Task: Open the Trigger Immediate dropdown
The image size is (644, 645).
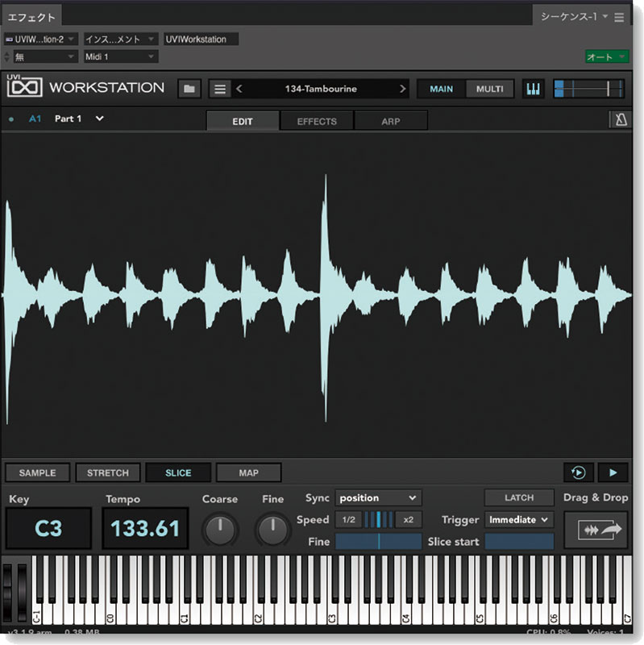Action: (x=519, y=520)
